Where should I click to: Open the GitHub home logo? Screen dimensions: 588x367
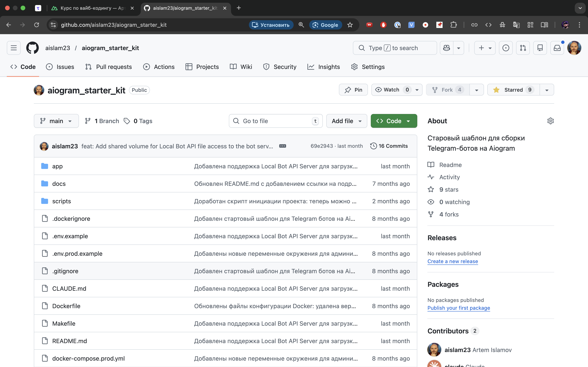(x=32, y=48)
